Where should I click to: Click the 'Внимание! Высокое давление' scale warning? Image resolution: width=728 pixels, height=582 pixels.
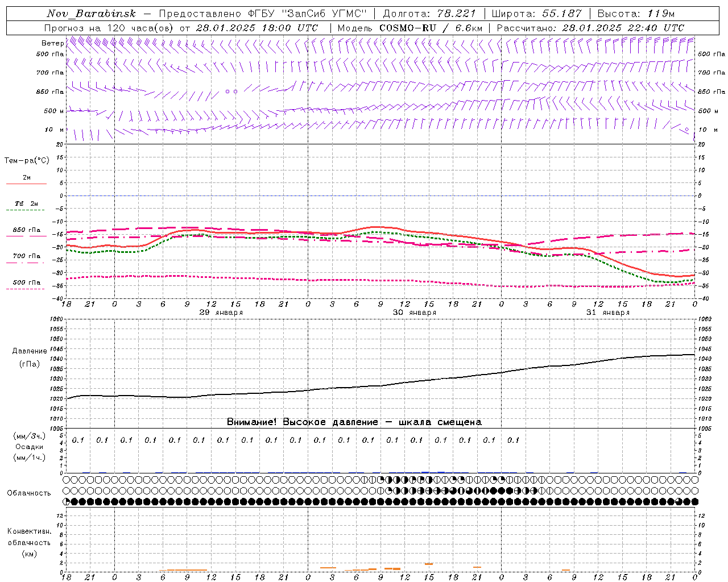(x=354, y=422)
